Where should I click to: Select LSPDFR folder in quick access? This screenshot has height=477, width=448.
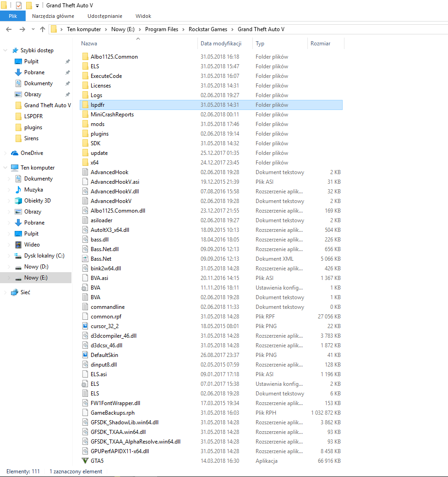click(x=33, y=116)
